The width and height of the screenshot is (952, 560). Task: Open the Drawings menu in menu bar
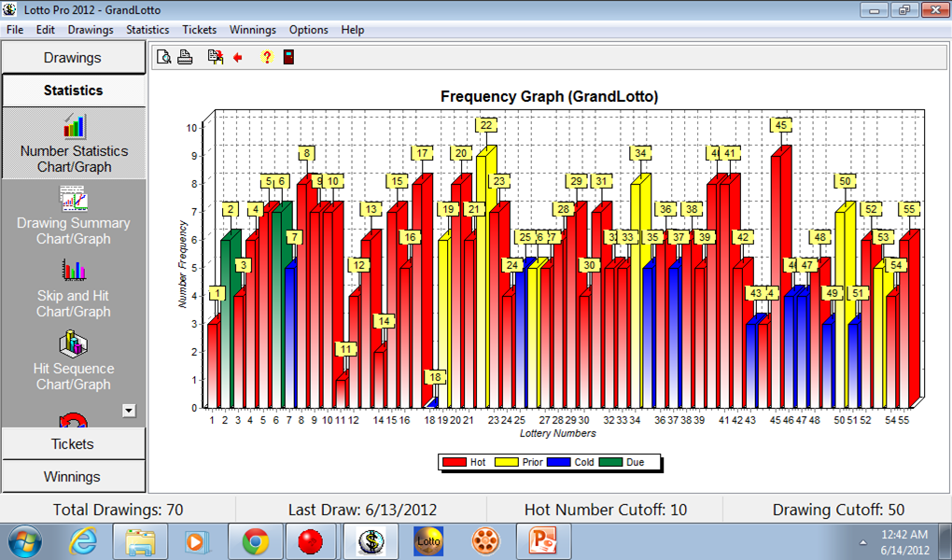[91, 30]
